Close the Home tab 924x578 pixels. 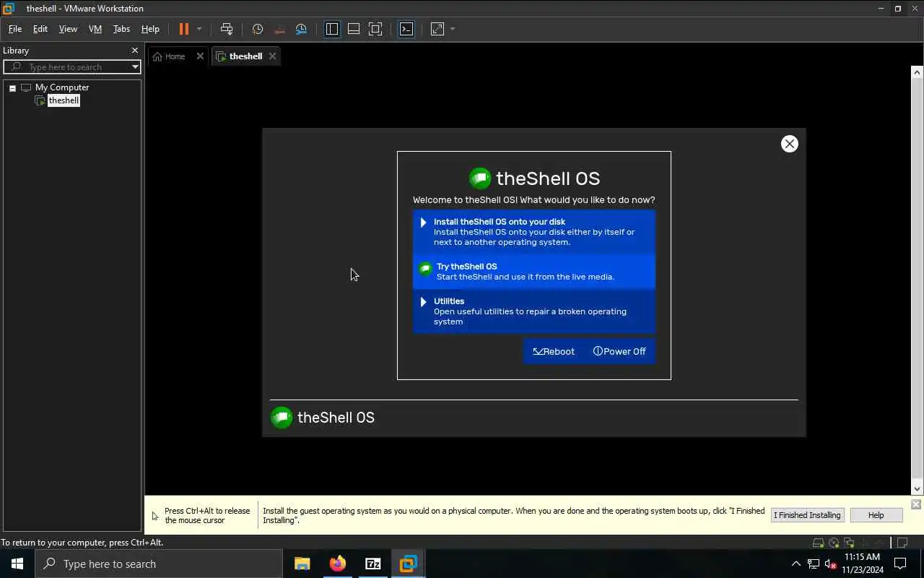pos(200,56)
